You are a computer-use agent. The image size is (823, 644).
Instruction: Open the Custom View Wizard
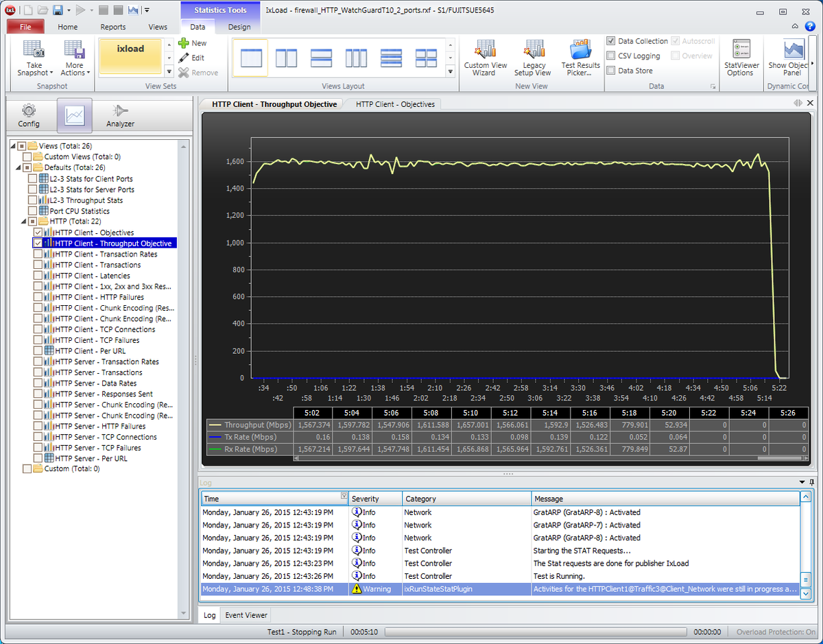tap(486, 51)
